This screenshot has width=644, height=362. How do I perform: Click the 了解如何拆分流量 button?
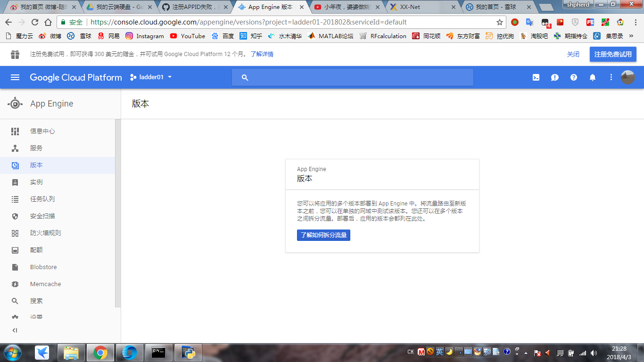323,235
